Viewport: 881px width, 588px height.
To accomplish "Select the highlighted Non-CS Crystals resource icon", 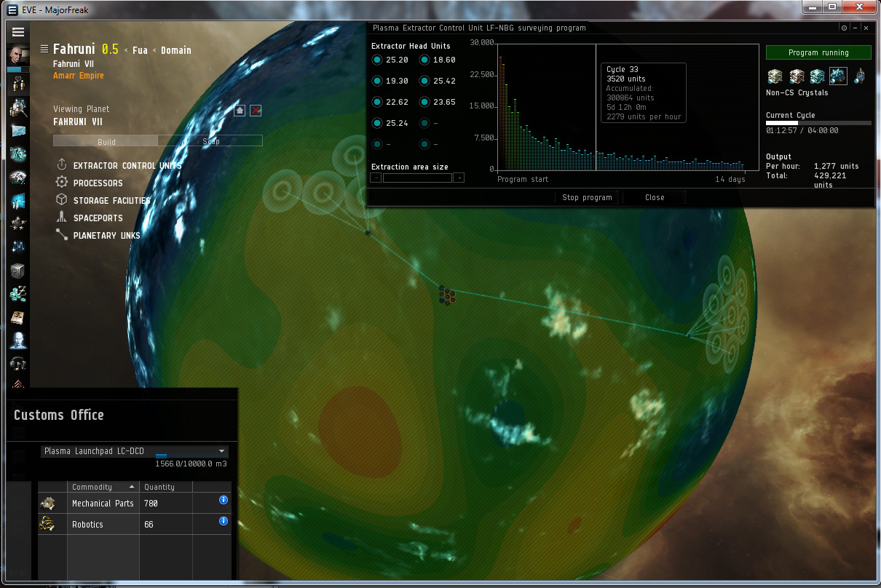I will [x=838, y=76].
